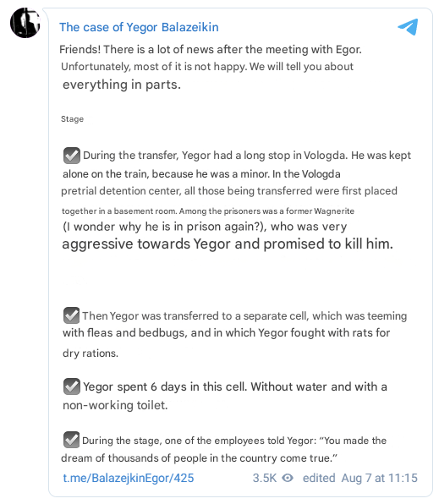Click check mark before 'Then Yegor was transferred'

point(71,315)
